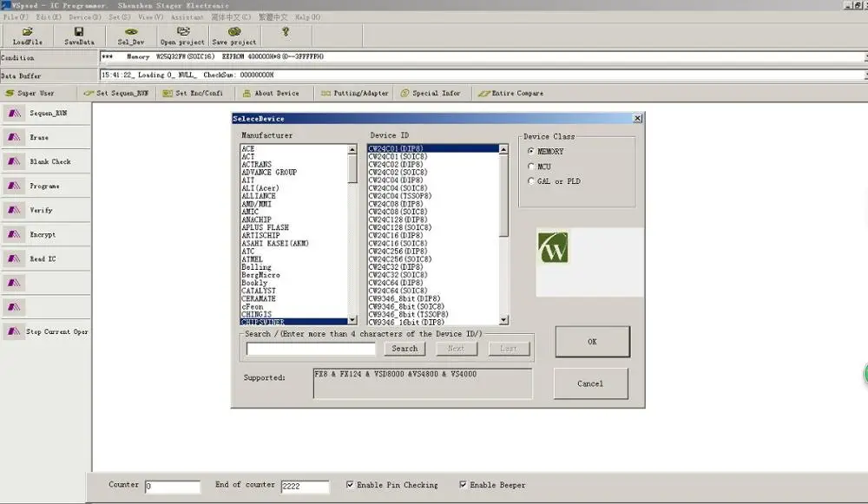Viewport: 868px width, 504px height.
Task: Open help question mark icon
Action: 285,32
